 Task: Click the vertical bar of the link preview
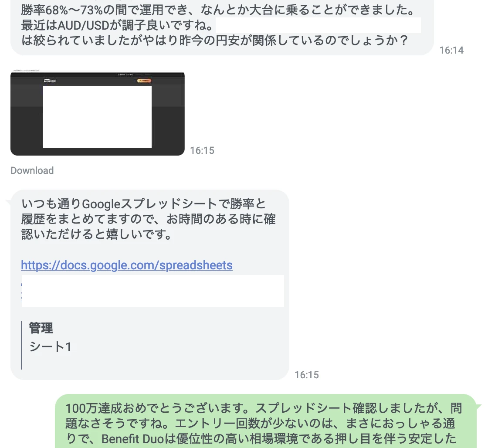click(21, 345)
